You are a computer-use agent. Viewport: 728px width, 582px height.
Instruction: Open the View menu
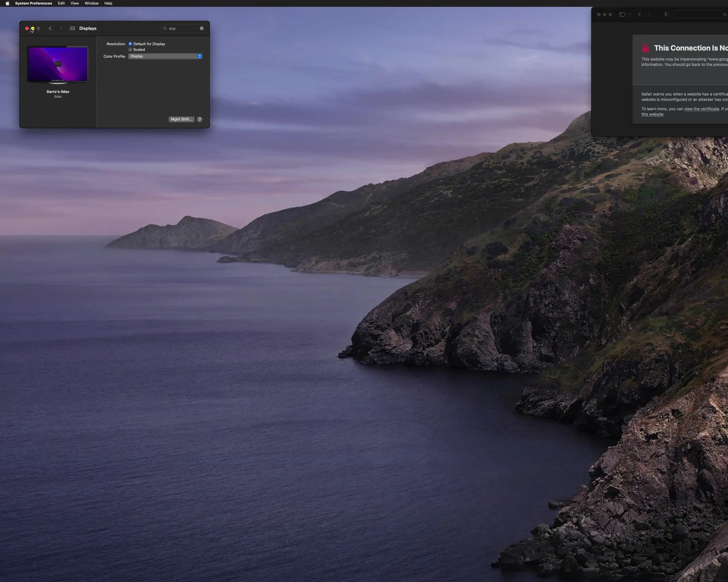[x=74, y=3]
